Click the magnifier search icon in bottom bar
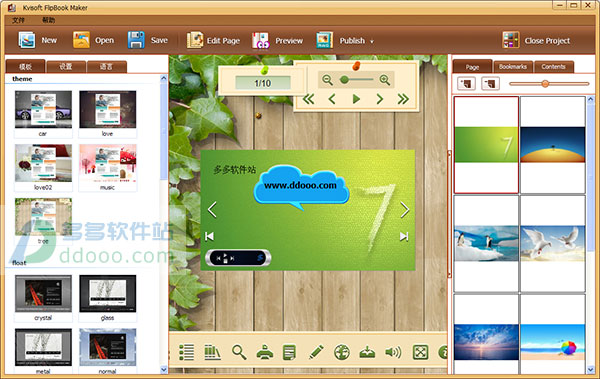The image size is (600, 379). point(239,352)
